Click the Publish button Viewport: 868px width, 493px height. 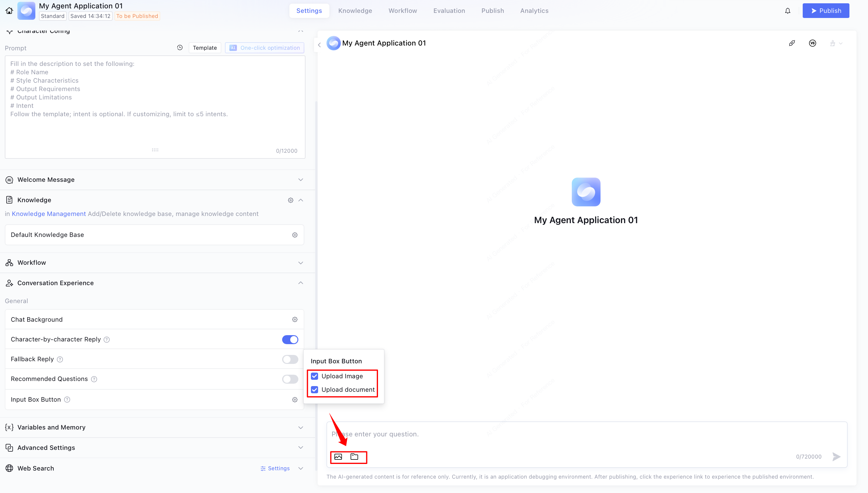click(x=825, y=11)
